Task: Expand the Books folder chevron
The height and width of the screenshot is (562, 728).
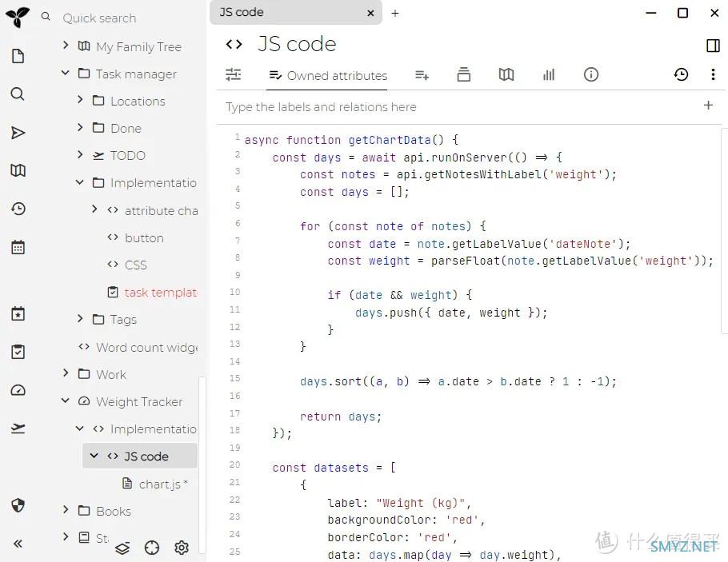Action: pos(66,510)
